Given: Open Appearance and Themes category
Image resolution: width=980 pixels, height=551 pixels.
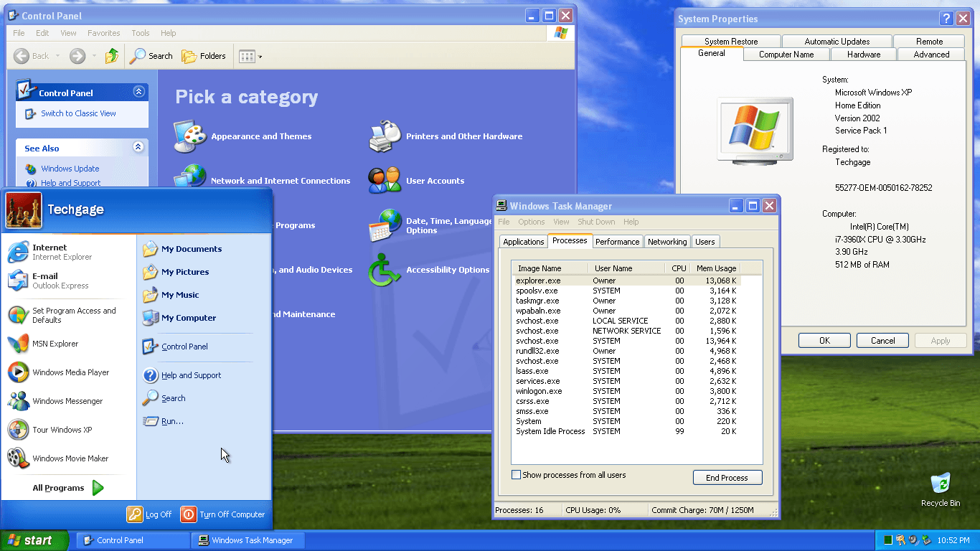Looking at the screenshot, I should coord(242,136).
